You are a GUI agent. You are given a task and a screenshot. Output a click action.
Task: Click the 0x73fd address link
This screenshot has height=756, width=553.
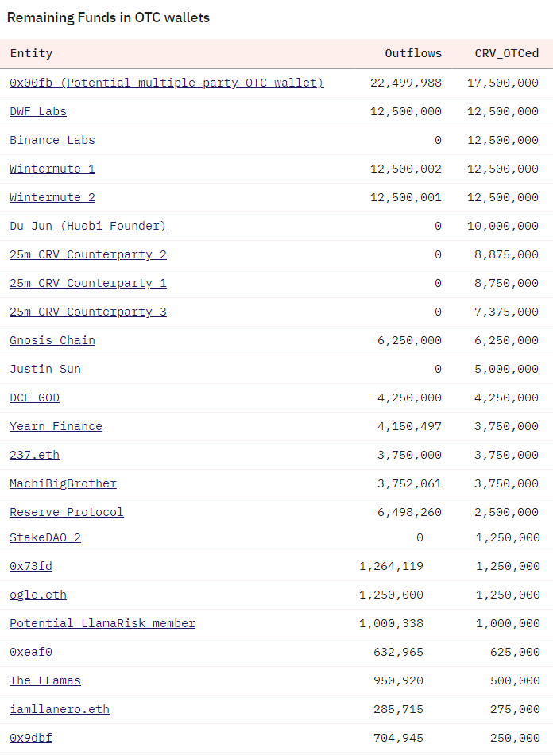pos(31,566)
